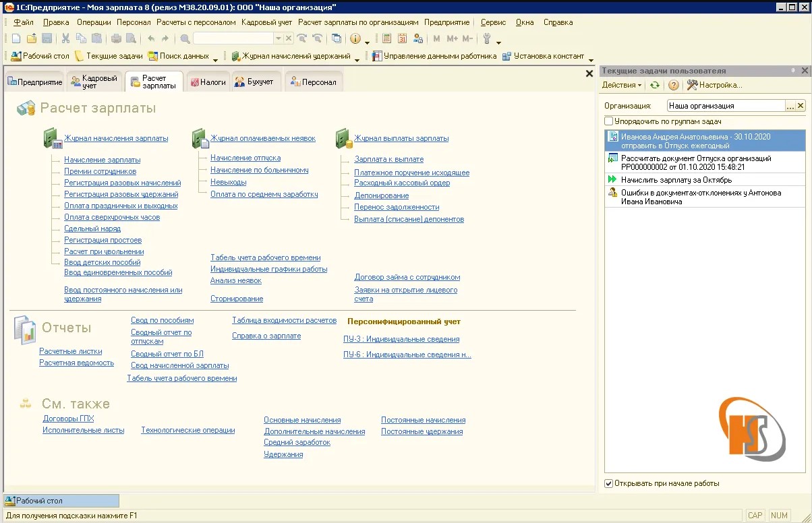This screenshot has width=812, height=523.
Task: Select task Рассчитать документ Отпуска организаций
Action: [x=706, y=162]
